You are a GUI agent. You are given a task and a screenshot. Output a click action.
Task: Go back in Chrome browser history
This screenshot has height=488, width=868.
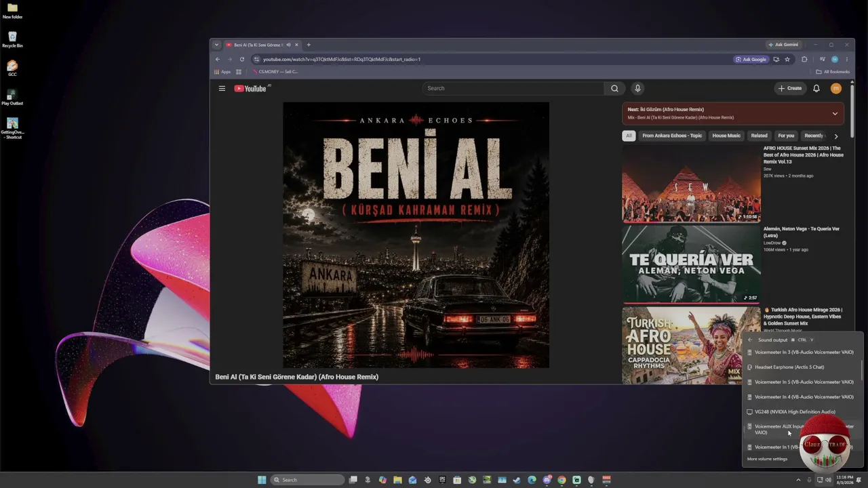(x=218, y=59)
